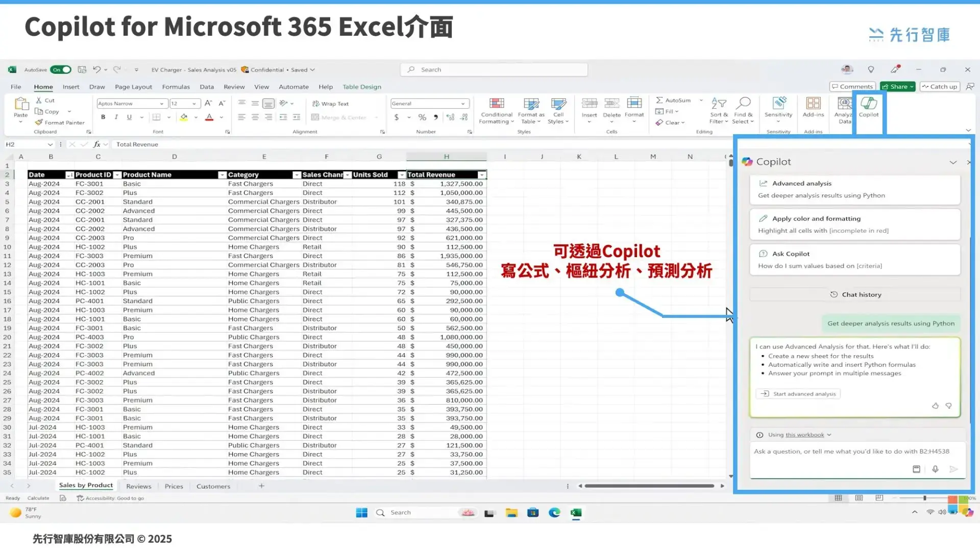Open the Total Revenue filter dropdown
Screen dimensions: 980x551
click(481, 175)
